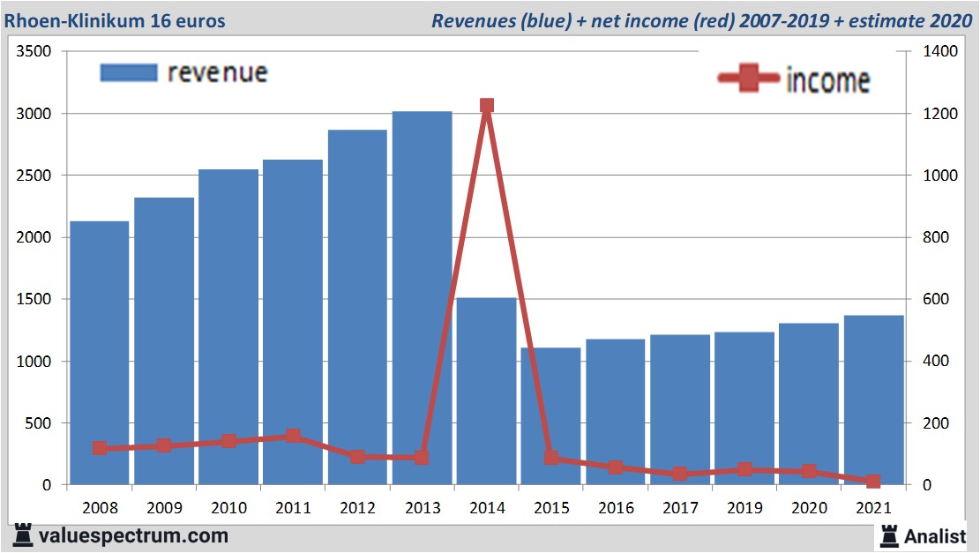The image size is (980, 553).
Task: Click the right axis value 1400
Action: pyautogui.click(x=940, y=51)
